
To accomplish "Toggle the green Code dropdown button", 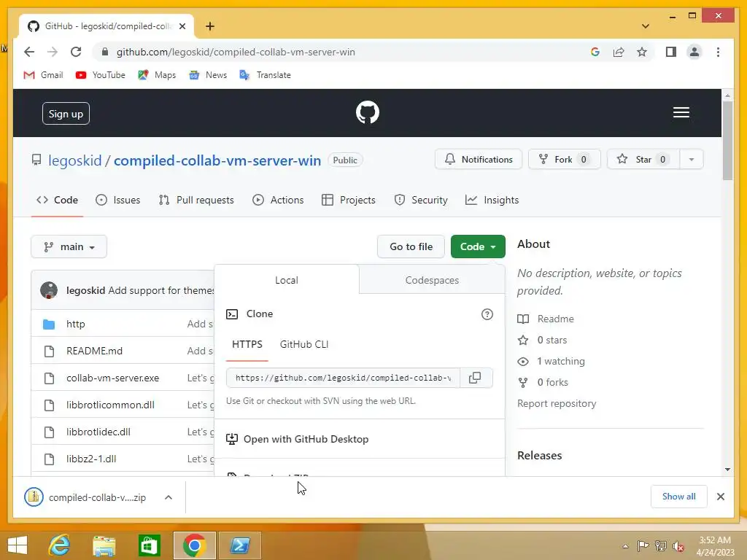I will click(x=478, y=246).
